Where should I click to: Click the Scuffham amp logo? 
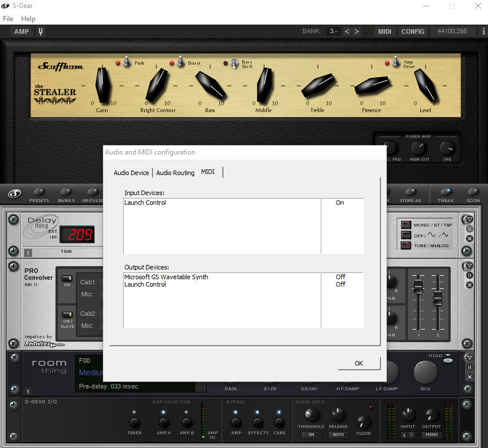tap(60, 66)
